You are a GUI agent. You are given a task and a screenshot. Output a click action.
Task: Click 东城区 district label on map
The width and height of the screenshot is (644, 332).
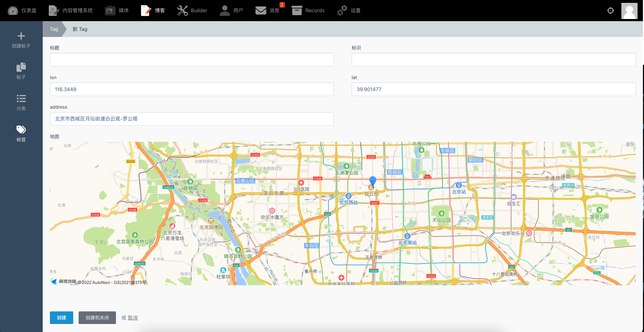(x=447, y=151)
